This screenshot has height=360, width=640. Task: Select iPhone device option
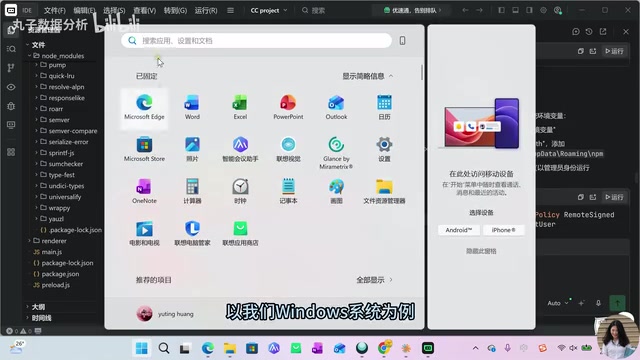(x=503, y=230)
